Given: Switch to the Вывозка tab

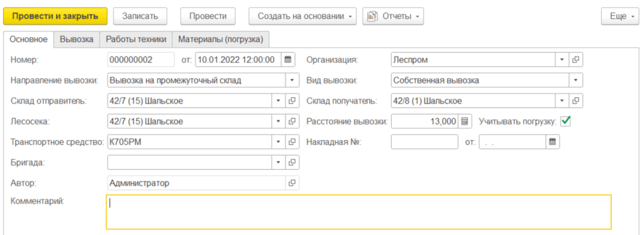Looking at the screenshot, I should [77, 40].
